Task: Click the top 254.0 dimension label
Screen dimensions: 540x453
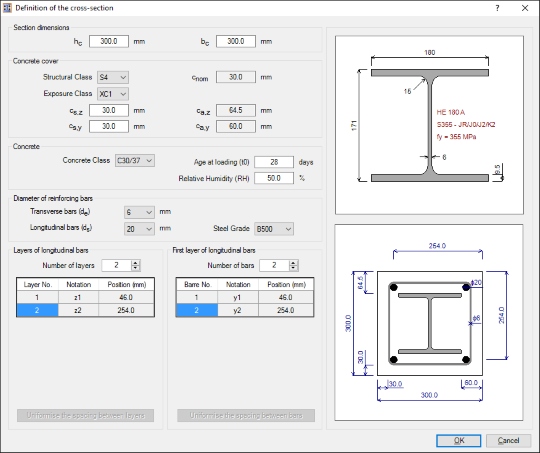Action: [x=437, y=246]
